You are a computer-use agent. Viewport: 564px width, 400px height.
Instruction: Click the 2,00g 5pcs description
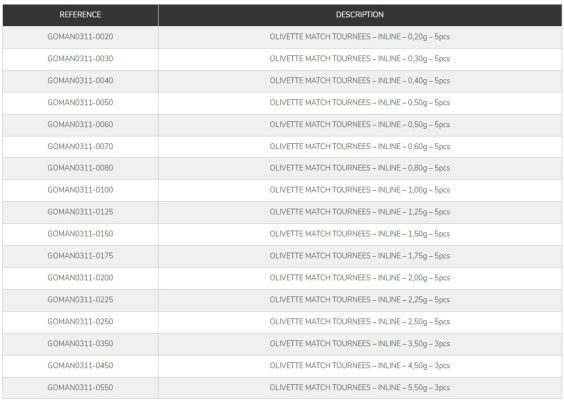pos(360,278)
